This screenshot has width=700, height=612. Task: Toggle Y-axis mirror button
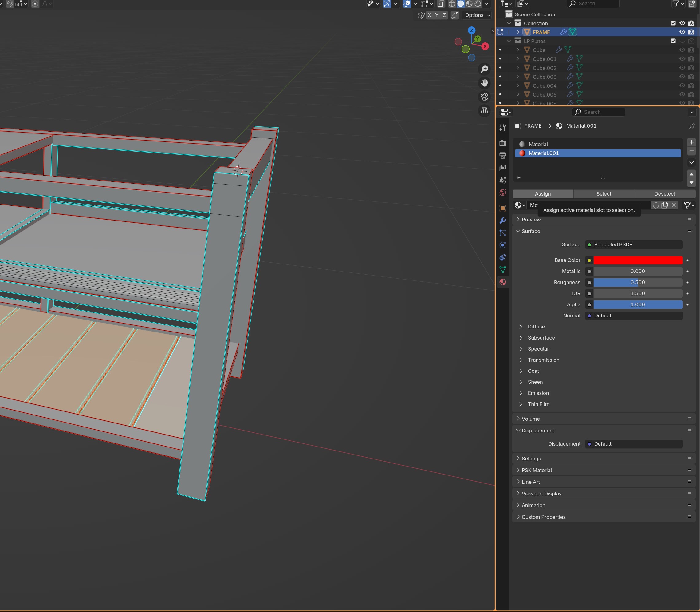point(437,15)
